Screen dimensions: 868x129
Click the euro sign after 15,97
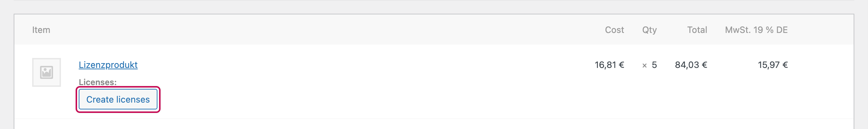click(x=785, y=65)
